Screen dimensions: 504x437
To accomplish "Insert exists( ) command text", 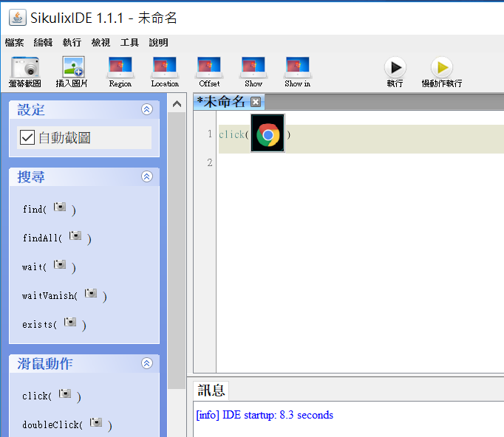I will [x=39, y=324].
